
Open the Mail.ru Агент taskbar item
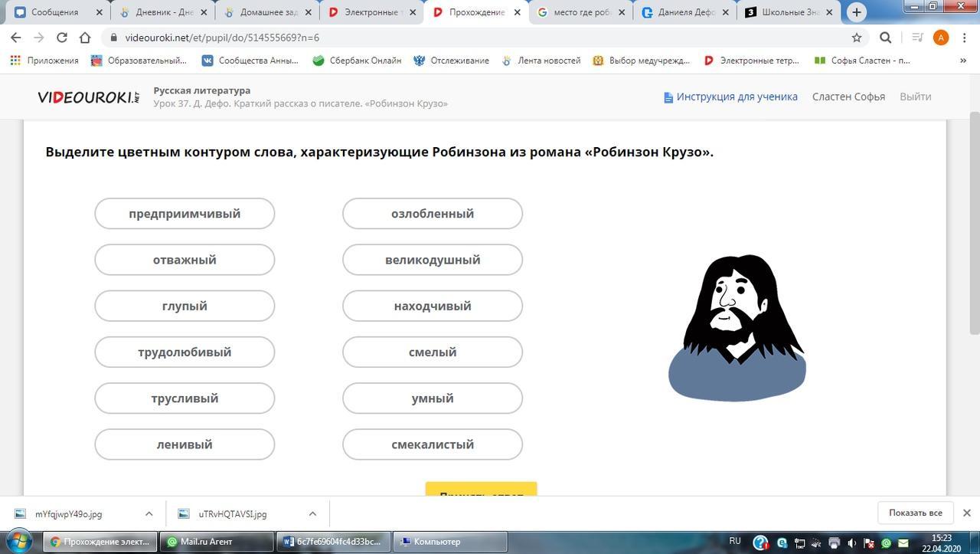tap(217, 541)
